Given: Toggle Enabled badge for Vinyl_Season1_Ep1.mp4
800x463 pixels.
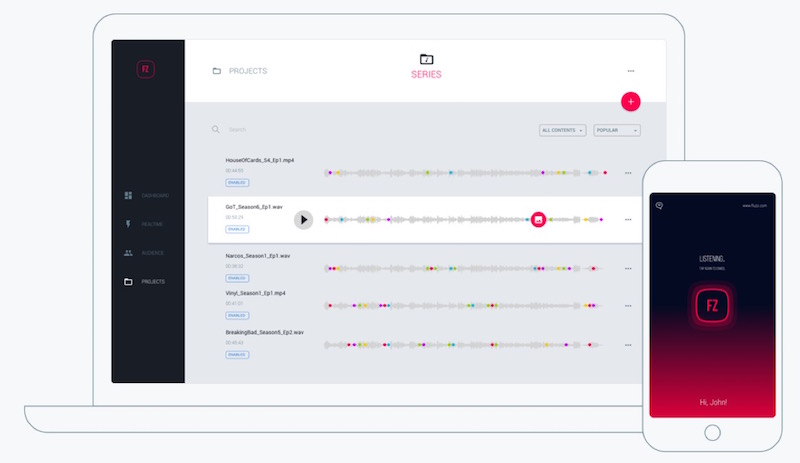Looking at the screenshot, I should tap(237, 315).
